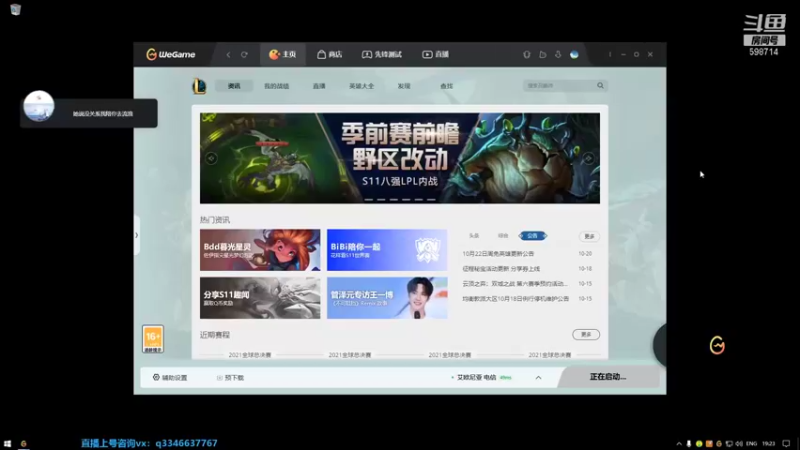Open the 云顶之弈 announcement link
Screen dimensions: 800x450
[x=515, y=284]
